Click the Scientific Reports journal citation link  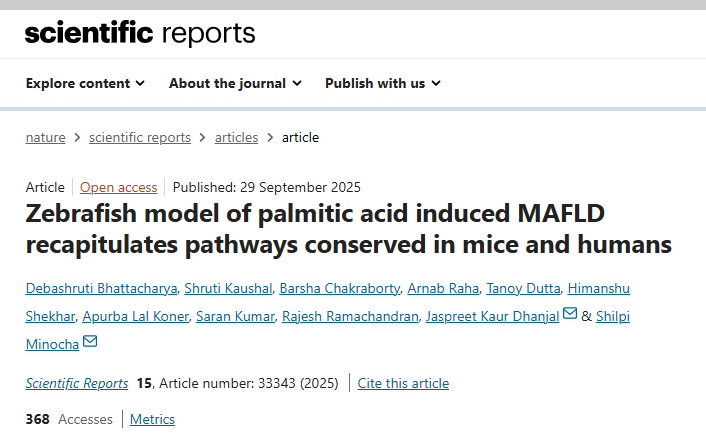(x=77, y=383)
